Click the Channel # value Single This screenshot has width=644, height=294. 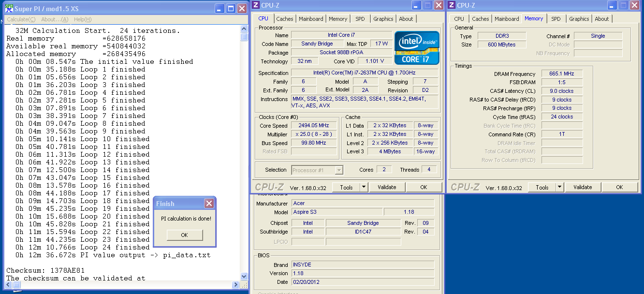click(x=598, y=36)
